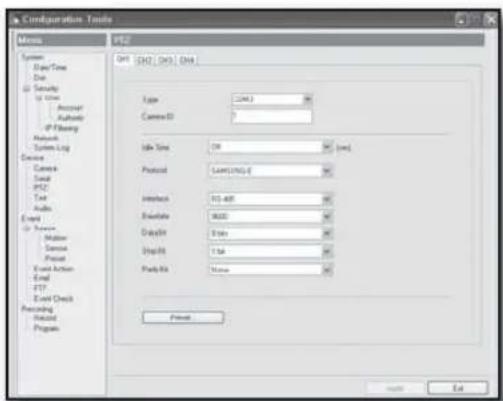This screenshot has width=503, height=401.
Task: Click the Configuration Tools title bar icon
Action: (x=16, y=20)
